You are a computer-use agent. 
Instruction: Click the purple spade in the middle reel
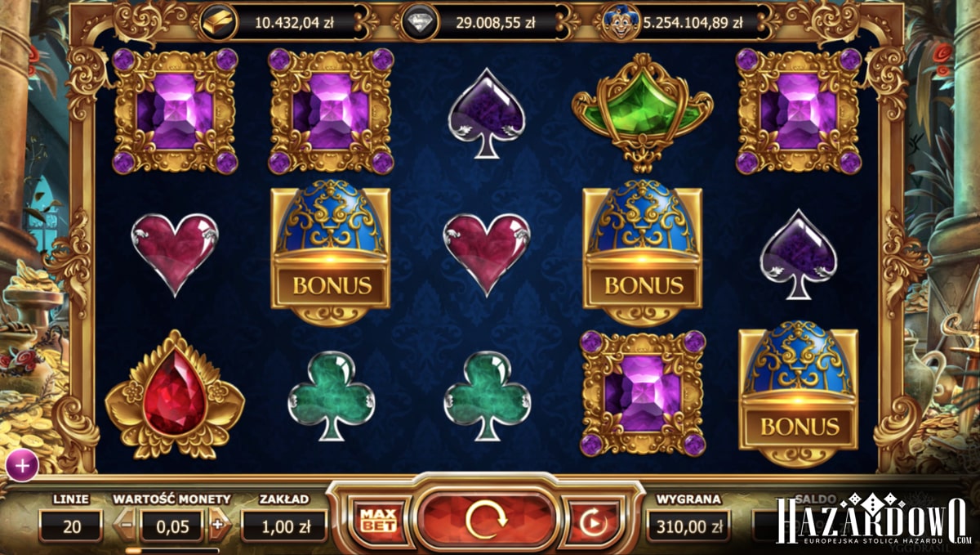487,113
